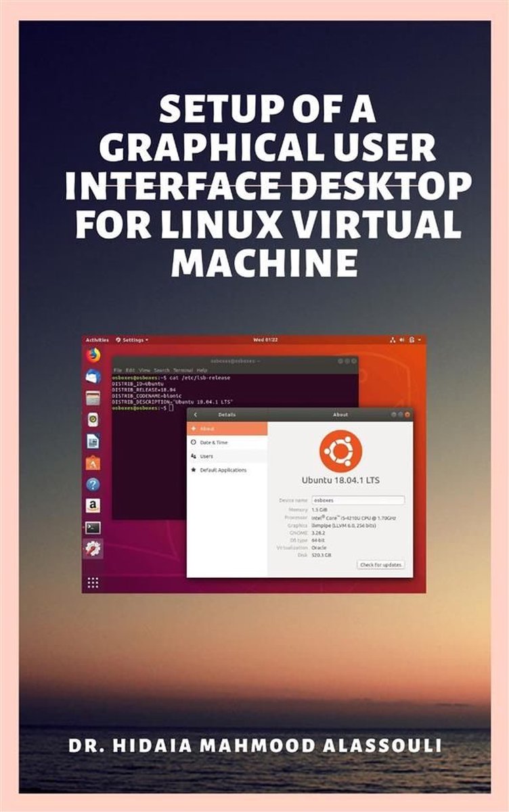Click the Settings gear-wrench dock icon
This screenshot has height=812, width=509.
93,549
